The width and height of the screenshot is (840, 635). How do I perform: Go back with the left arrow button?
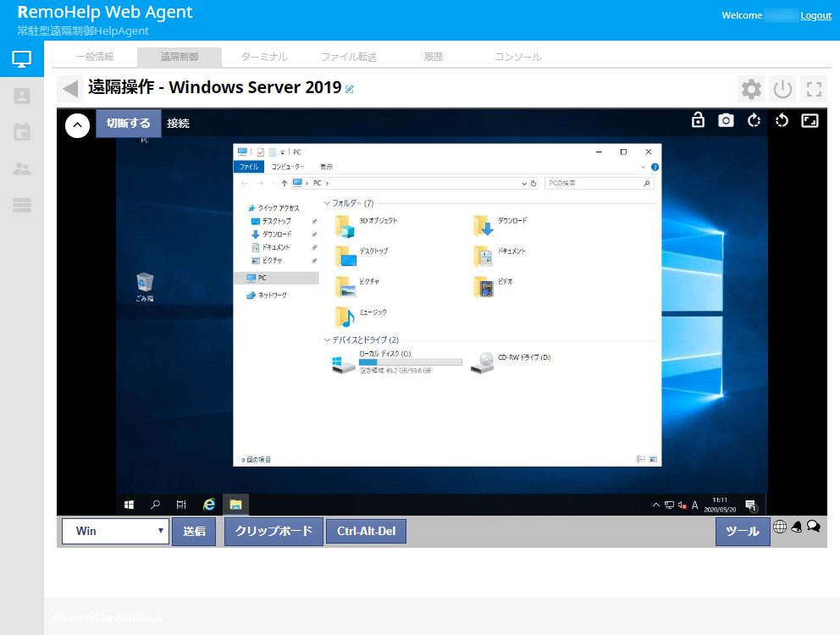coord(70,88)
